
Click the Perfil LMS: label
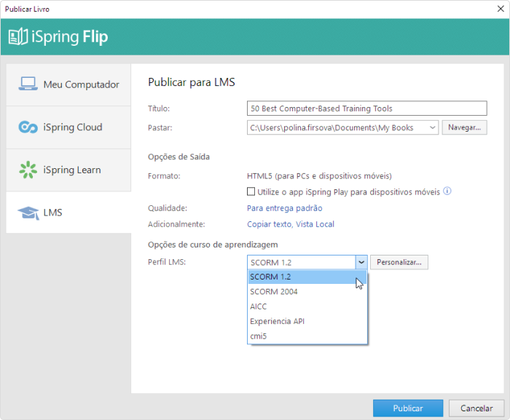click(x=167, y=262)
